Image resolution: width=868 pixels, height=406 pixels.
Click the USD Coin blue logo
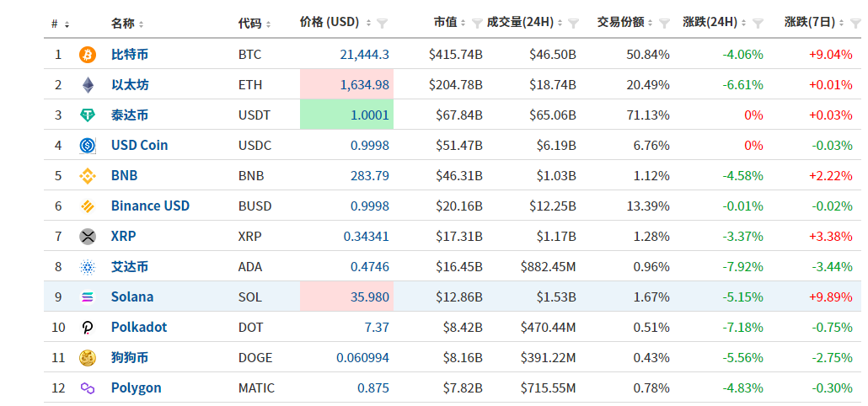pyautogui.click(x=88, y=146)
